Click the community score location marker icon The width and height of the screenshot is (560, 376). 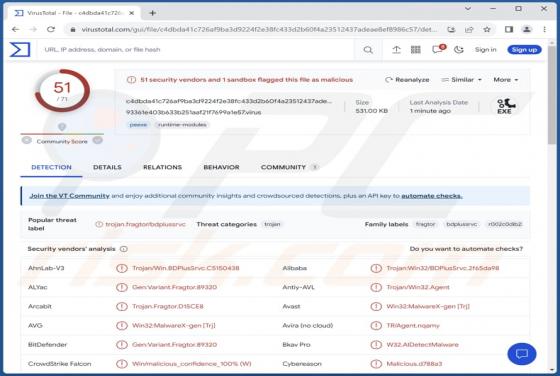pyautogui.click(x=62, y=127)
